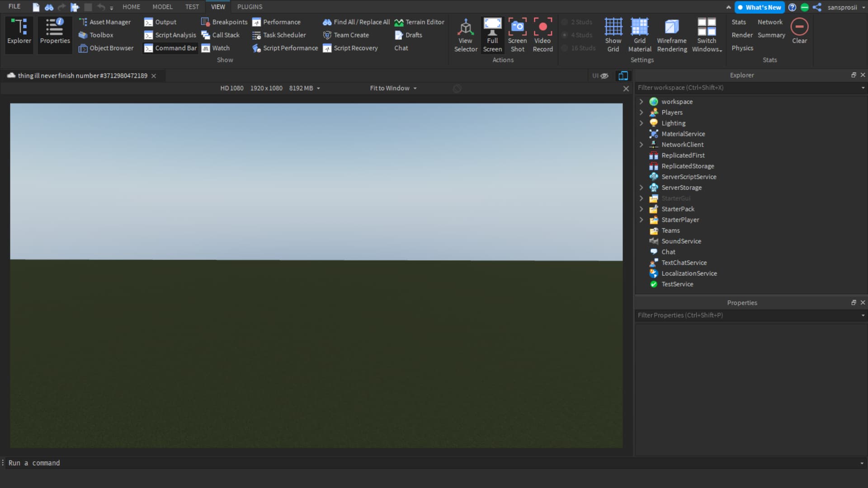The height and width of the screenshot is (488, 868).
Task: Expand the Lighting tree item
Action: [641, 123]
